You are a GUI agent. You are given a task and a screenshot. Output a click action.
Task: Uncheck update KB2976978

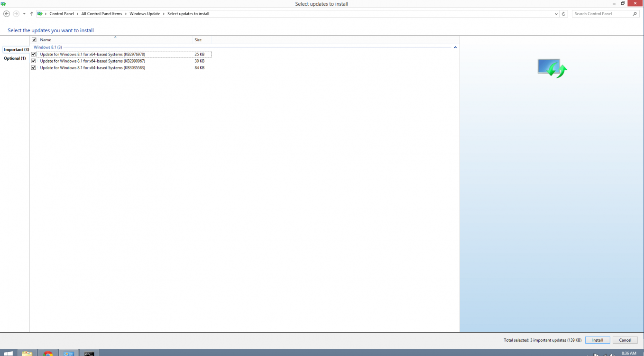click(x=33, y=54)
